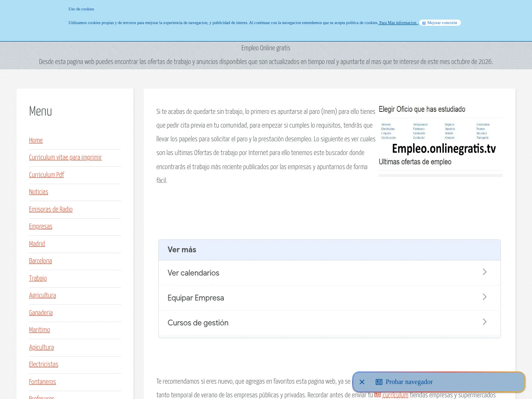The width and height of the screenshot is (532, 399).
Task: Go to Curriculum Pdf page
Action: click(47, 175)
